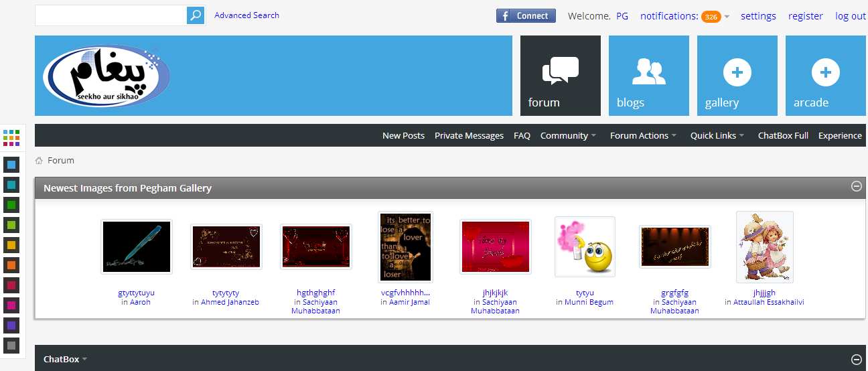Open the Quick Links dropdown
868x371 pixels.
pos(717,135)
